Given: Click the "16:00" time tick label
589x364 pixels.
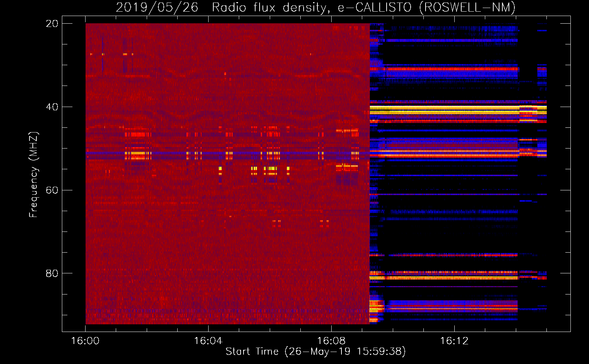Looking at the screenshot, I should [x=85, y=341].
